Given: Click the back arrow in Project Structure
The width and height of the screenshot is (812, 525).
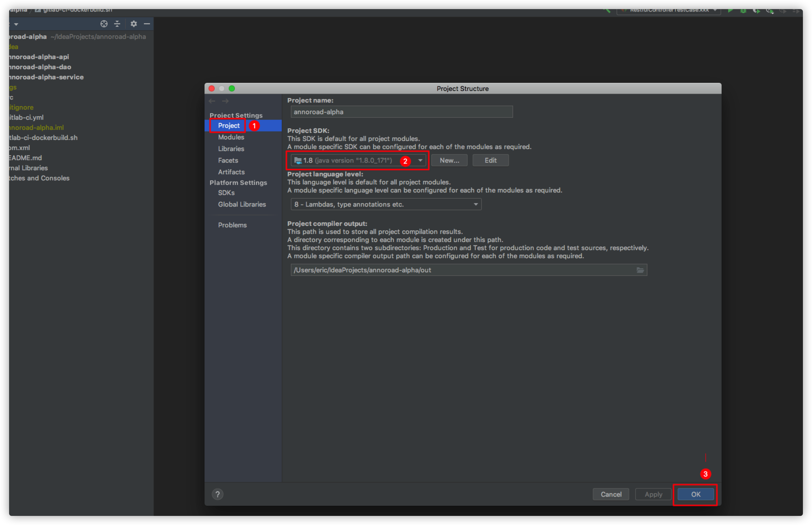Looking at the screenshot, I should (212, 101).
